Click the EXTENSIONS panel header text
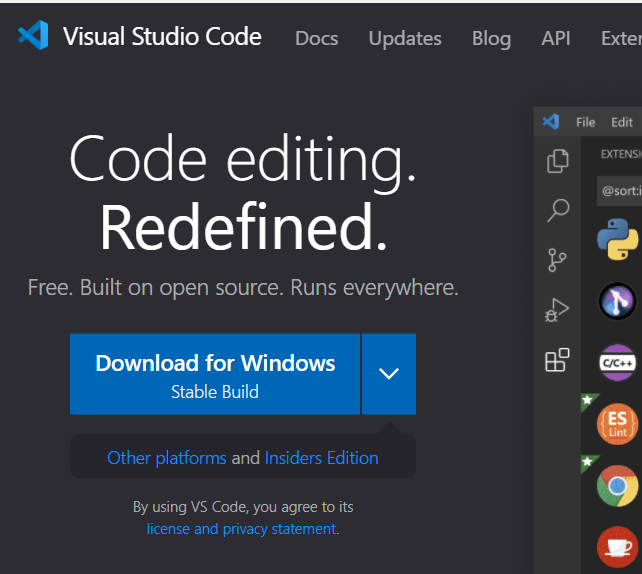 621,154
